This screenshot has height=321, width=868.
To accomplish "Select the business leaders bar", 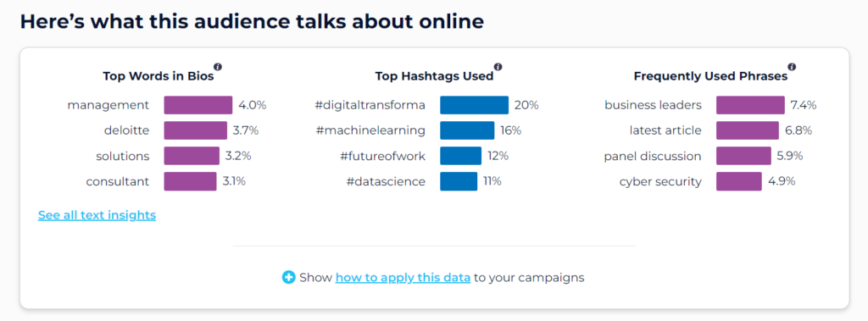I will (750, 105).
